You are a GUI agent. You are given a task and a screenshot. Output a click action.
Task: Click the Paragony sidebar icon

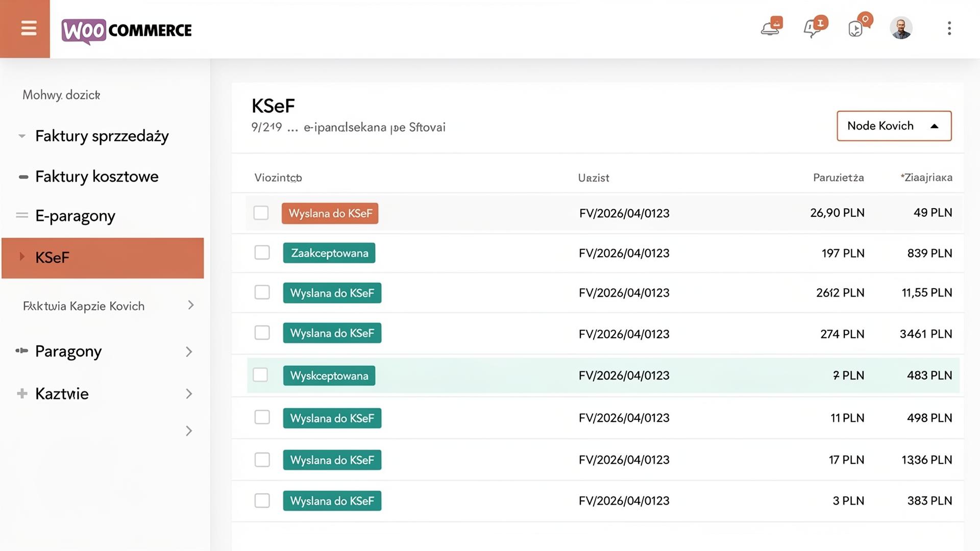[x=21, y=351]
